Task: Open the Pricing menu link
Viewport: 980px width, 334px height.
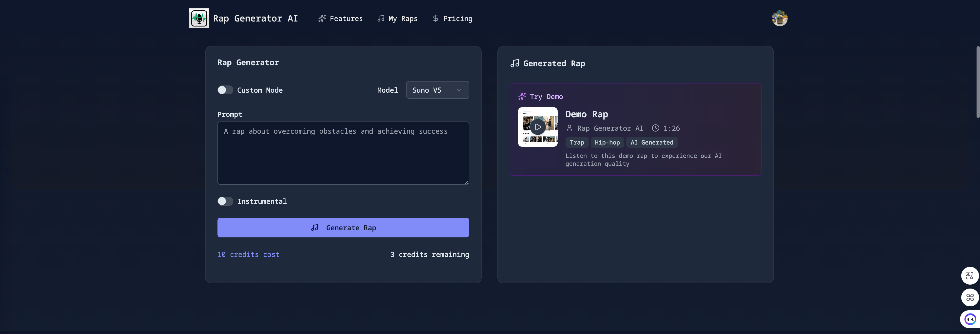Action: 452,19
